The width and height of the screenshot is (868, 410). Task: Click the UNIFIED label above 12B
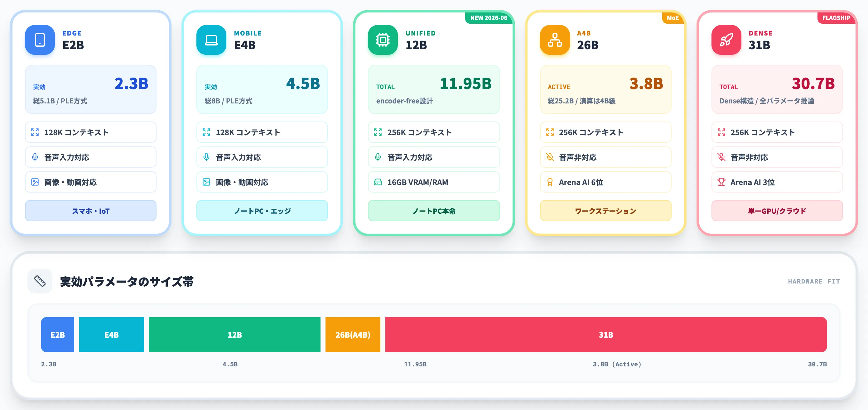pyautogui.click(x=421, y=33)
